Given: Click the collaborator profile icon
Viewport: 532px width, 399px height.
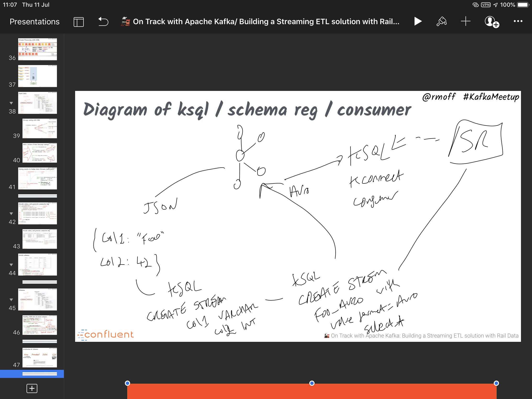Looking at the screenshot, I should 491,22.
